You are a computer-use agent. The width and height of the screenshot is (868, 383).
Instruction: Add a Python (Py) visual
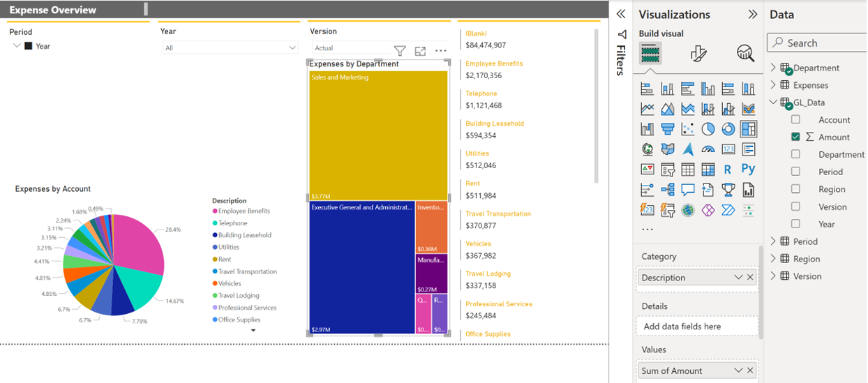748,170
